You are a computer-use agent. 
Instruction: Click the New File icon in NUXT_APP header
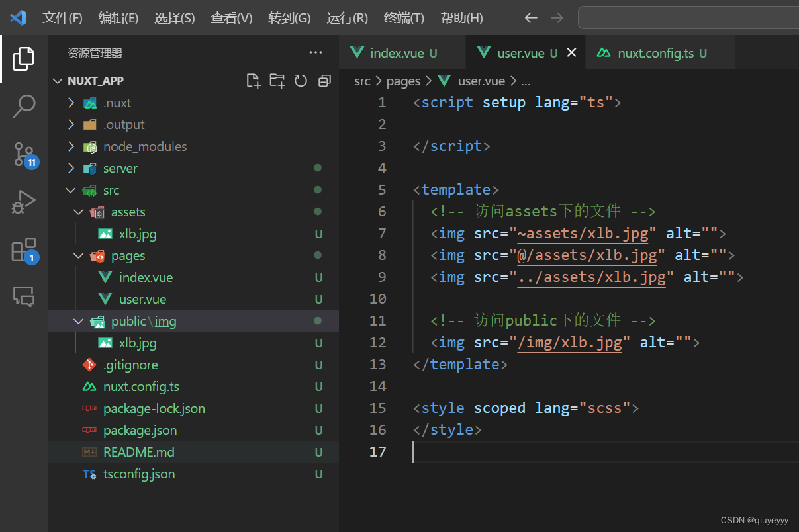coord(253,81)
